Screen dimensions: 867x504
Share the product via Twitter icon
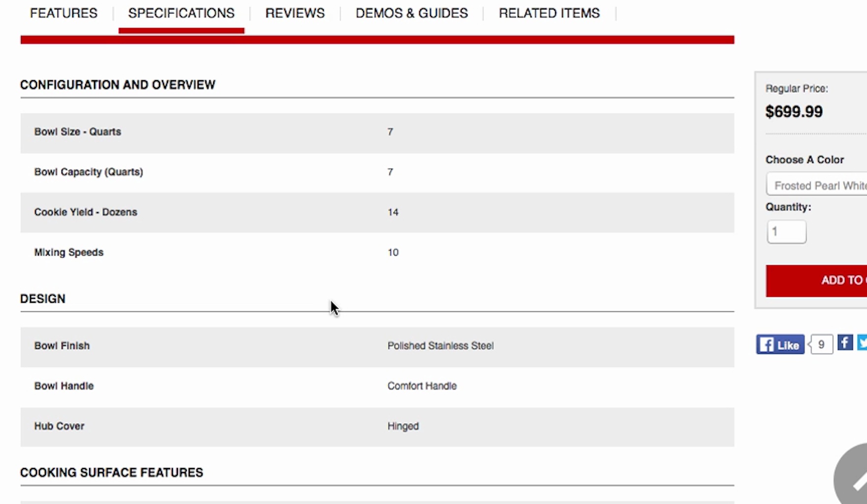(x=863, y=343)
